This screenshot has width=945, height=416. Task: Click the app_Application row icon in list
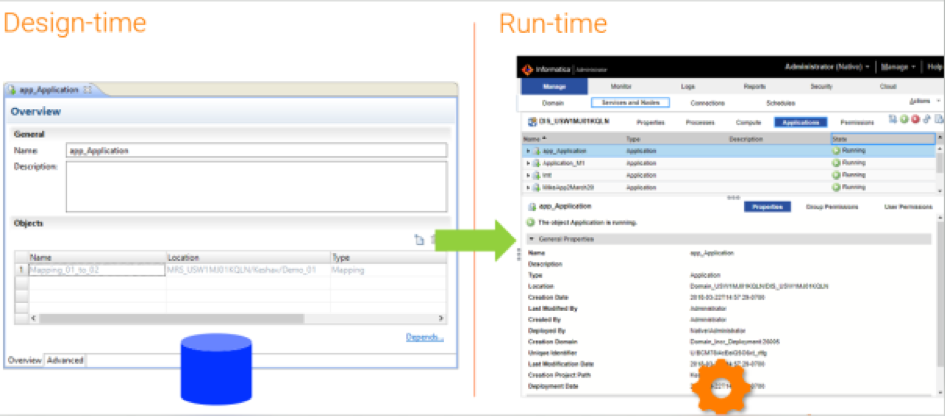[537, 151]
